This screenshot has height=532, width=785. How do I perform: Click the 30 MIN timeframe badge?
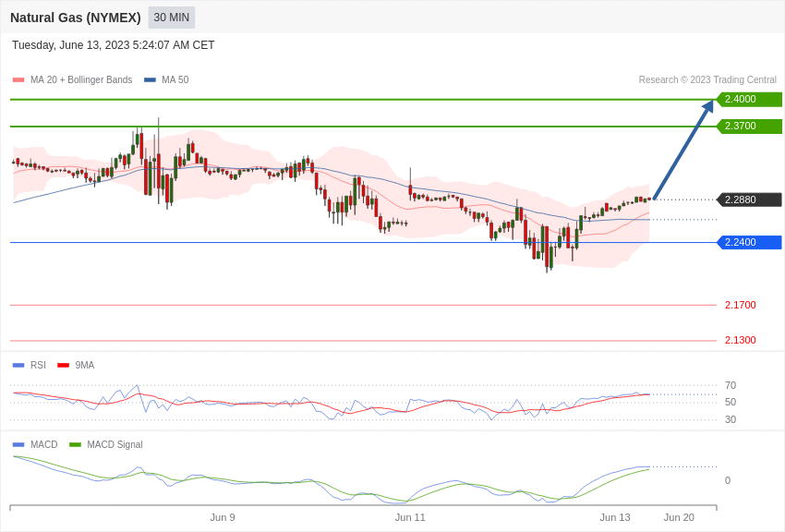click(x=172, y=18)
